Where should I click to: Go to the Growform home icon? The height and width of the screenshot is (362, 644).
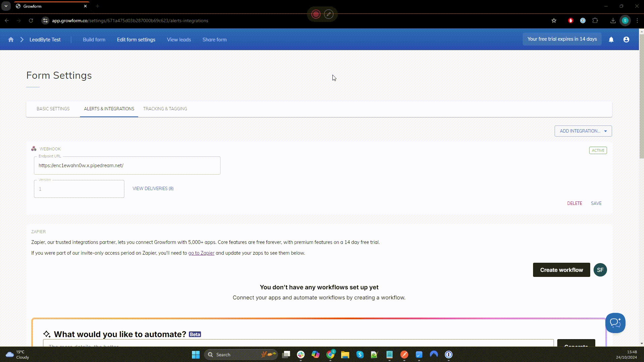tap(11, 40)
